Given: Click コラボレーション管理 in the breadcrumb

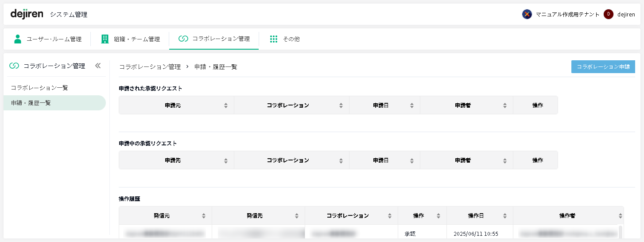Looking at the screenshot, I should [150, 67].
